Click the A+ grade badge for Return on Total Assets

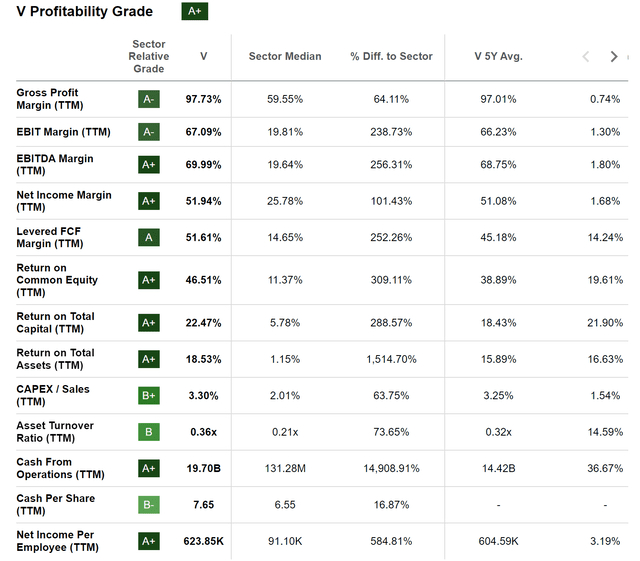149,359
